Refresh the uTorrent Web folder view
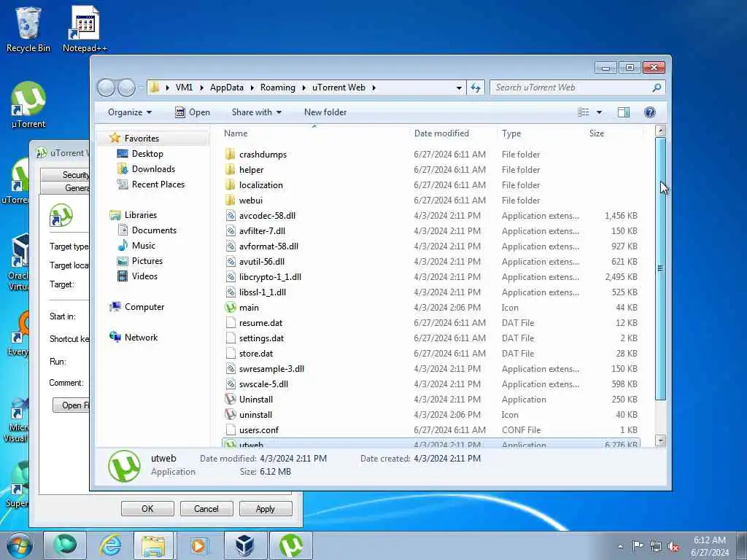The image size is (747, 560). 476,87
